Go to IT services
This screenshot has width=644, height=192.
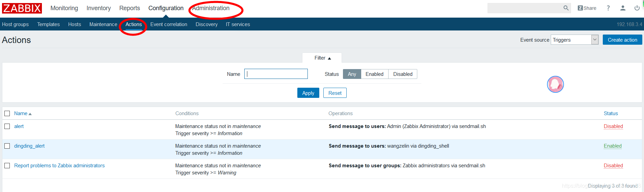point(238,24)
